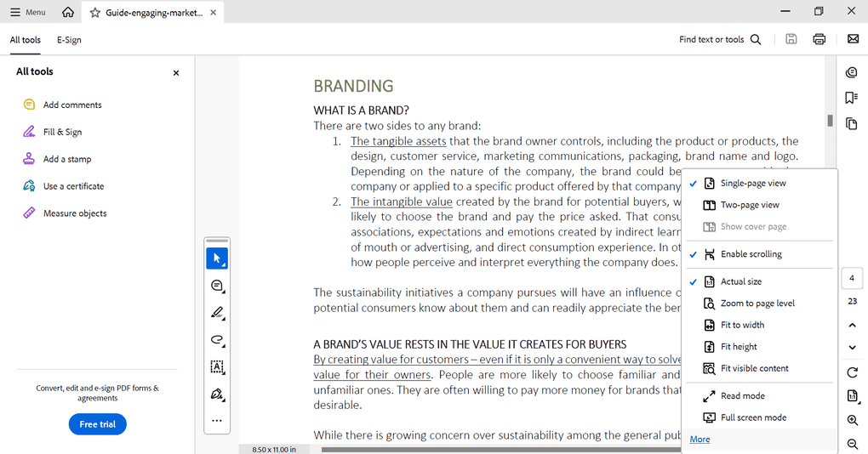The image size is (868, 454).
Task: Open the Comments panel on right rail
Action: tap(852, 72)
